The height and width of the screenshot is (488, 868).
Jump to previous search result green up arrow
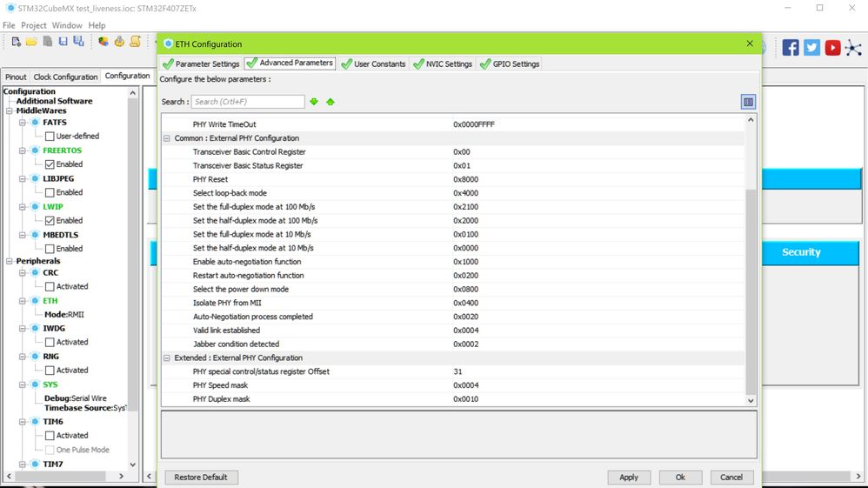pos(331,102)
